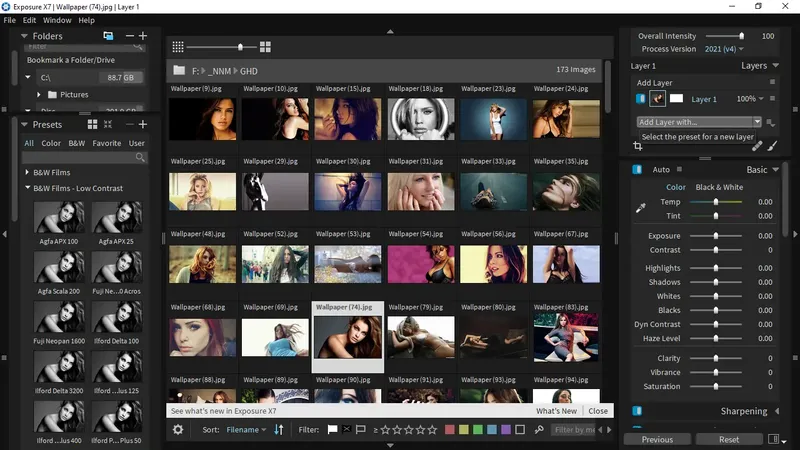Filter by the white pick flag

pyautogui.click(x=333, y=430)
